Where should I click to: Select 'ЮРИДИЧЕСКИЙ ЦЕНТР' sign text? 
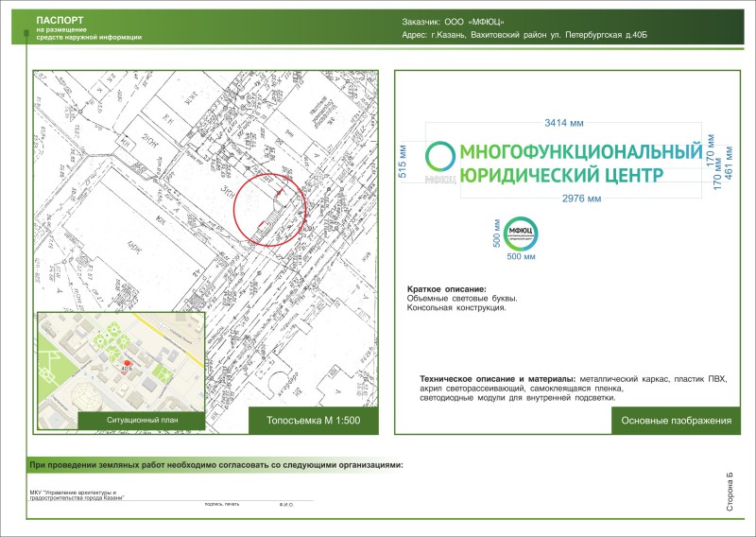(x=561, y=175)
